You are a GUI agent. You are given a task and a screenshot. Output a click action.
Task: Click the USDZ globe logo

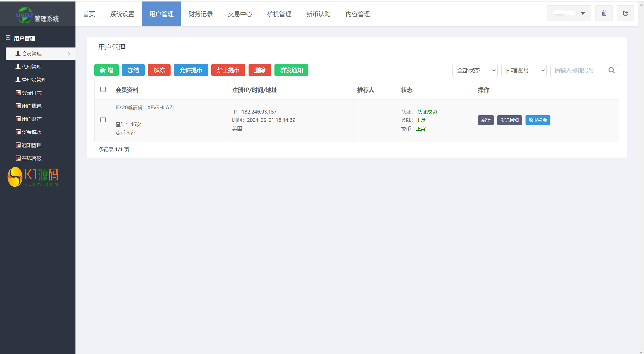point(24,15)
